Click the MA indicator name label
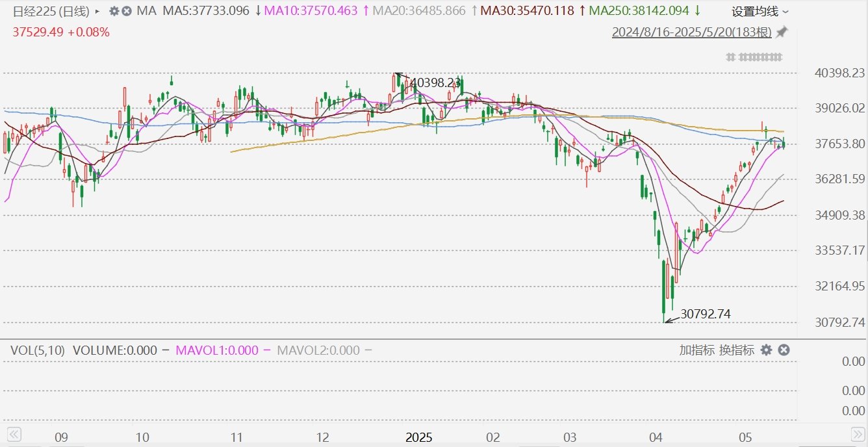Image resolution: width=868 pixels, height=447 pixels. [x=146, y=11]
